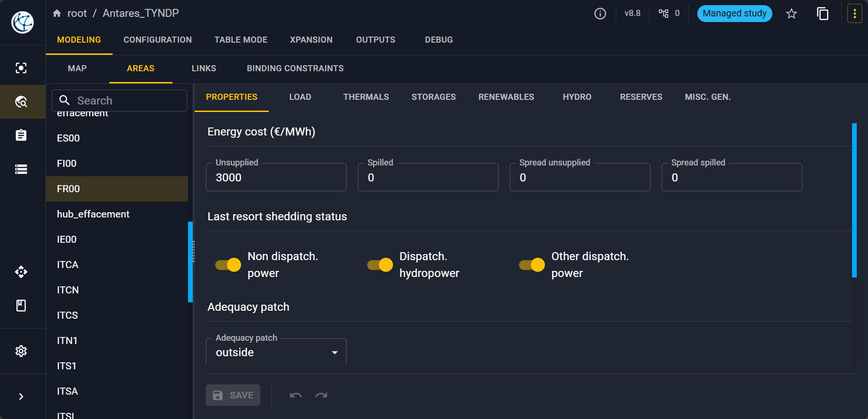Select the ITN1 area
This screenshot has height=419, width=868.
(x=117, y=341)
